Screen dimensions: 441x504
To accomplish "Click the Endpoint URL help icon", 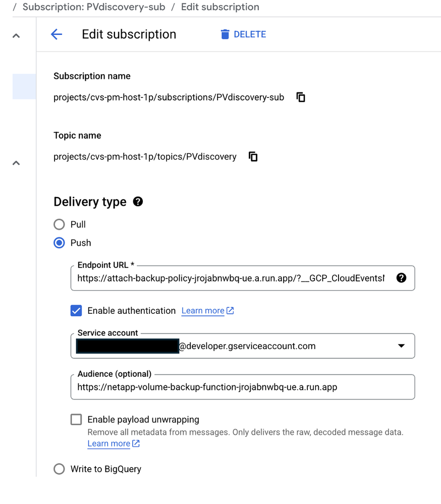I will (401, 277).
